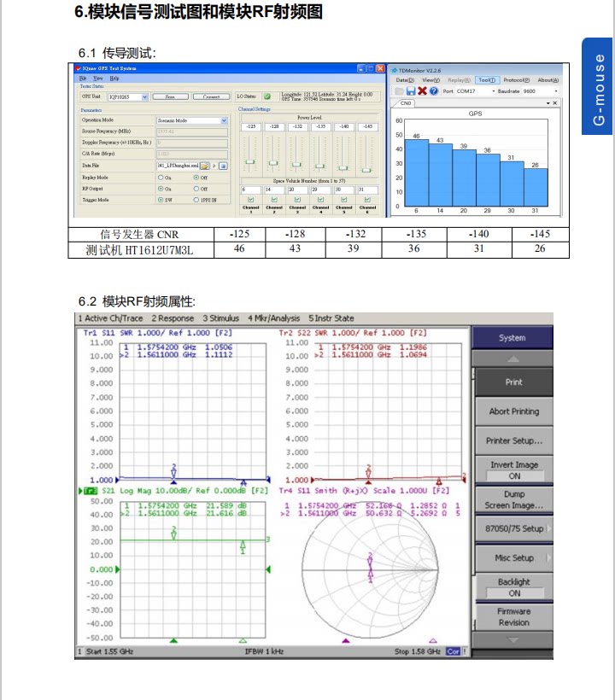This screenshot has width=615, height=700.
Task: Click the green LO Status indicator icon
Action: (267, 96)
